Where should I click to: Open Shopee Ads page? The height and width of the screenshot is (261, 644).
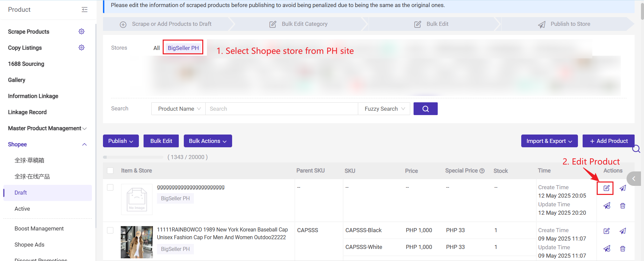tap(30, 245)
